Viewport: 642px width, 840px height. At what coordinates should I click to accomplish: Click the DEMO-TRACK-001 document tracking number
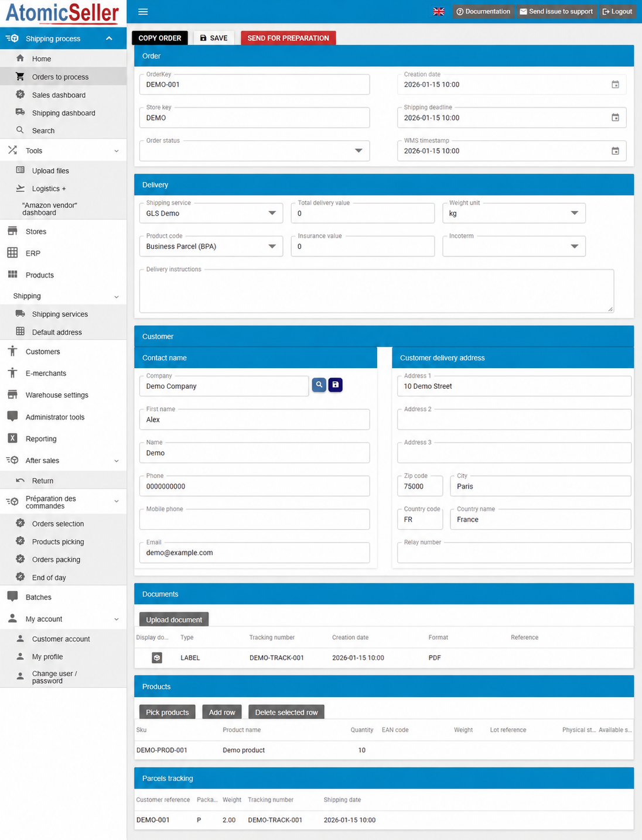tap(276, 658)
